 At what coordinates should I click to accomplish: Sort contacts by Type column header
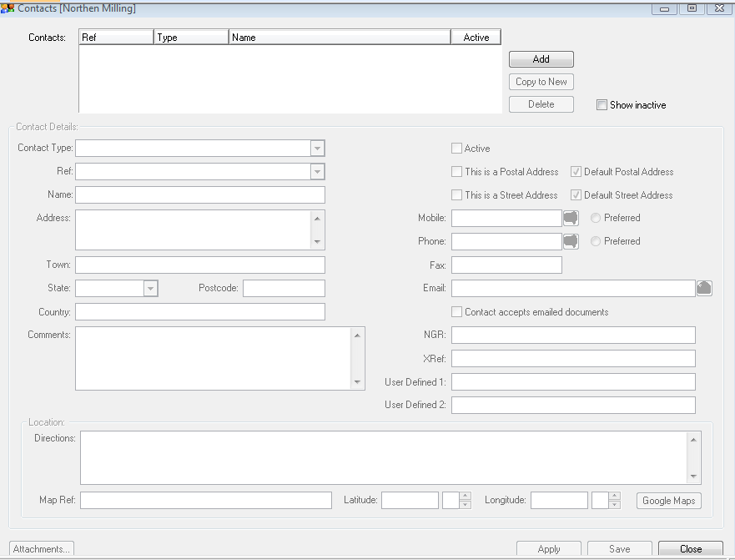pyautogui.click(x=191, y=38)
